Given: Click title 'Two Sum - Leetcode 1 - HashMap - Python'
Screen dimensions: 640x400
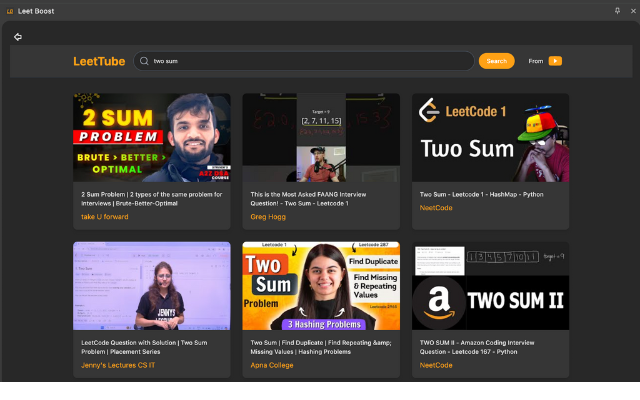Looking at the screenshot, I should click(x=482, y=195).
